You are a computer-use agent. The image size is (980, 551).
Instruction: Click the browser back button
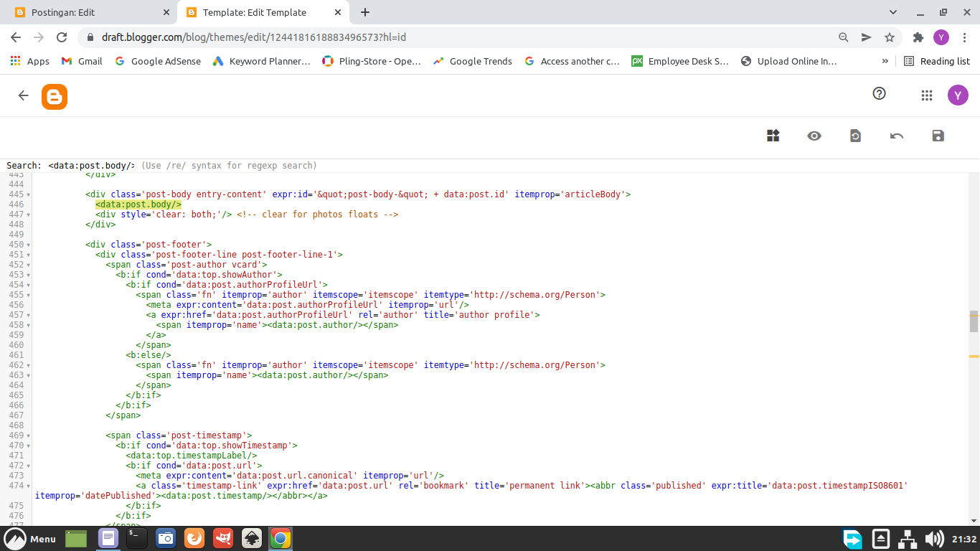point(16,37)
